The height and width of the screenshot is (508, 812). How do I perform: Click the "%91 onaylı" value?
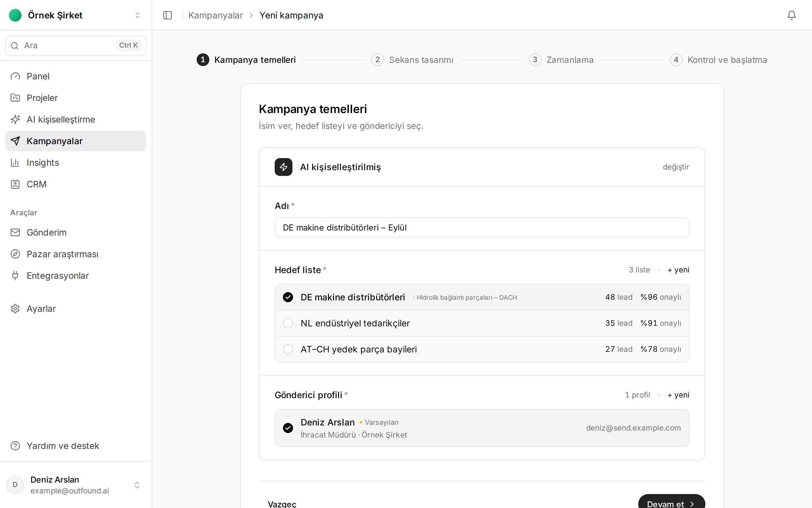[661, 323]
